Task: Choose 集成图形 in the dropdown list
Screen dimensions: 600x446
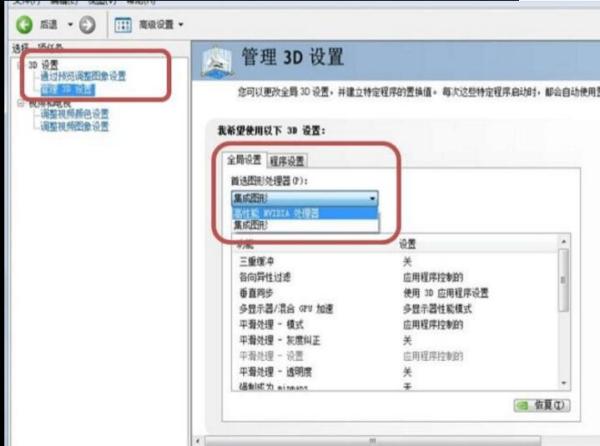Action: (305, 225)
